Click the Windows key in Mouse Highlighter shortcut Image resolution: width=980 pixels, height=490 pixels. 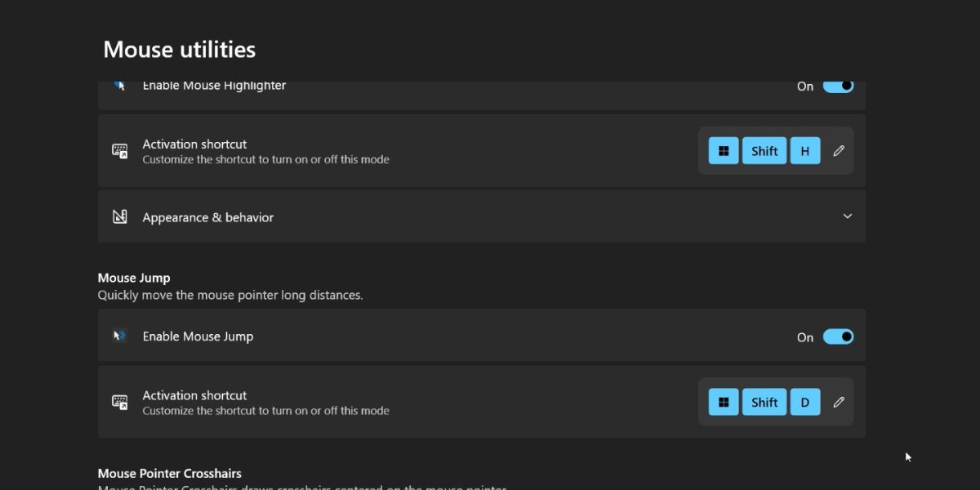(x=723, y=151)
